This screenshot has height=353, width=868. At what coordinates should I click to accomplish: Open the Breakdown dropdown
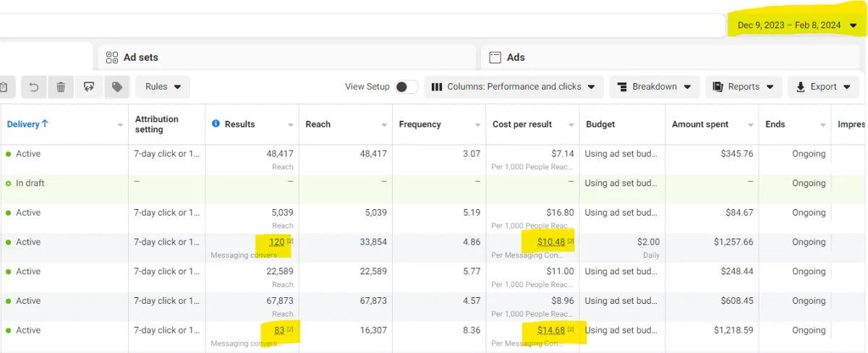click(654, 87)
